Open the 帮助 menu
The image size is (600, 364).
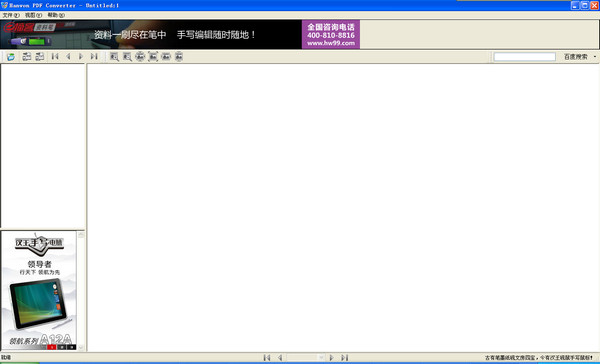(56, 15)
